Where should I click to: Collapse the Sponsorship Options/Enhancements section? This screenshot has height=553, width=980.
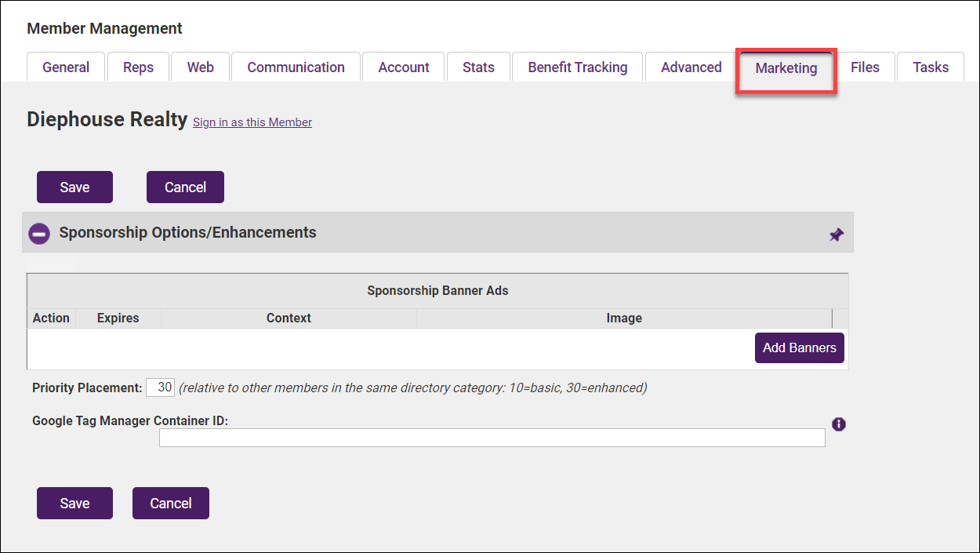click(39, 233)
